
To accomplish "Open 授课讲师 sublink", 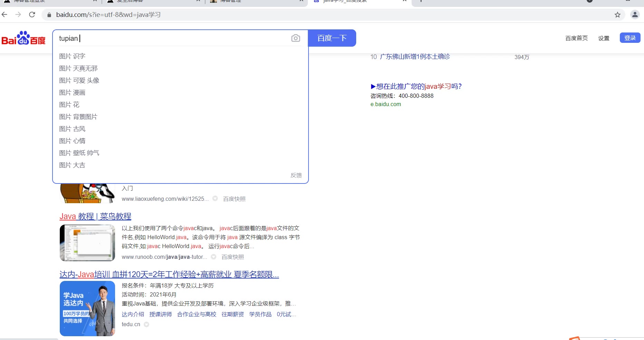I will point(161,314).
